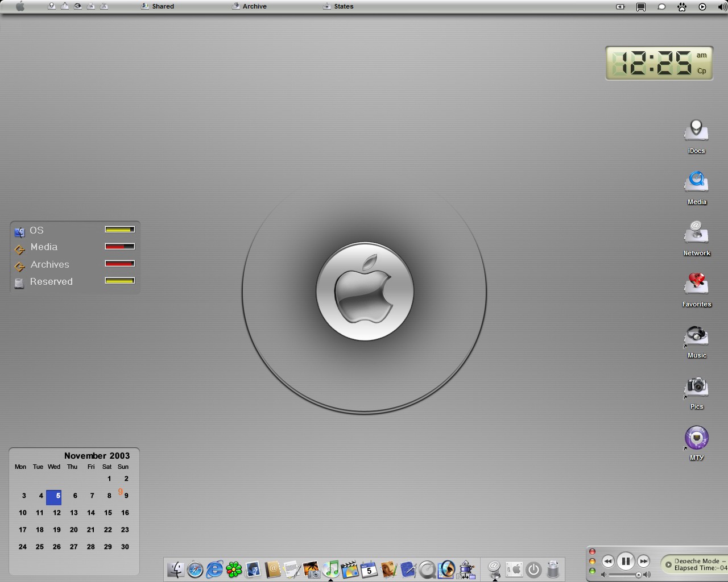
Task: Open Internet Explorer in the dock
Action: click(x=214, y=569)
